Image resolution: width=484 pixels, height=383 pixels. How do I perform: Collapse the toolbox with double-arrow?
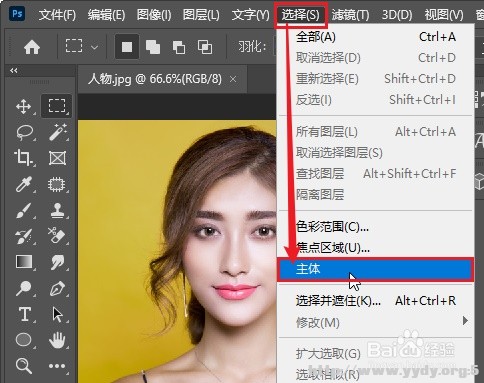14,70
